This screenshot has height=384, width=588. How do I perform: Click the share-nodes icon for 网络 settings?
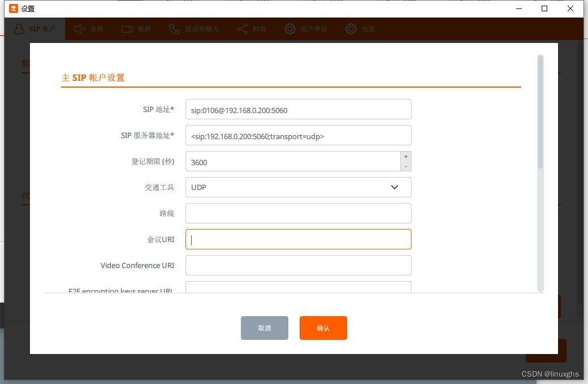[243, 29]
